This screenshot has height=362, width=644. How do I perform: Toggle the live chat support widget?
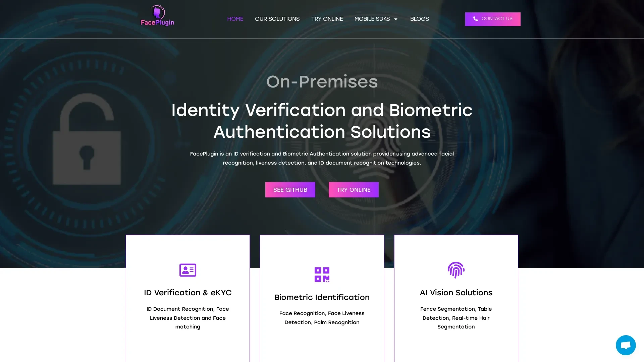click(626, 345)
